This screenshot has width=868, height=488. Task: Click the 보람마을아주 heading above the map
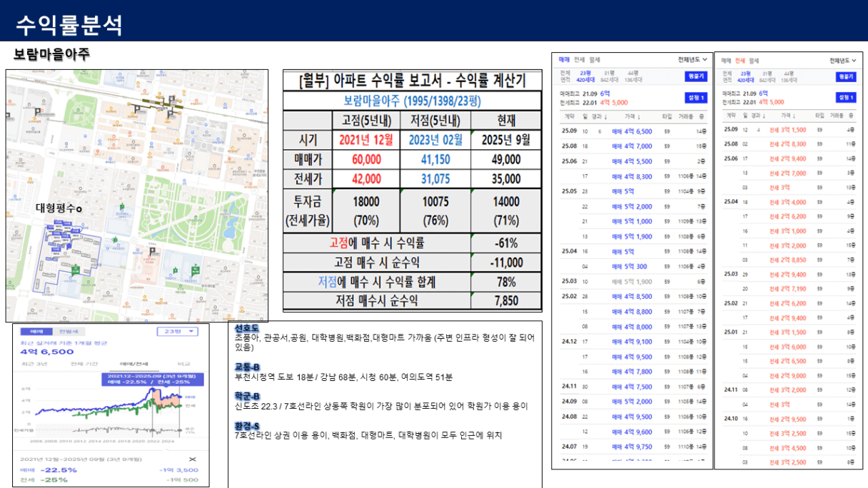point(51,54)
